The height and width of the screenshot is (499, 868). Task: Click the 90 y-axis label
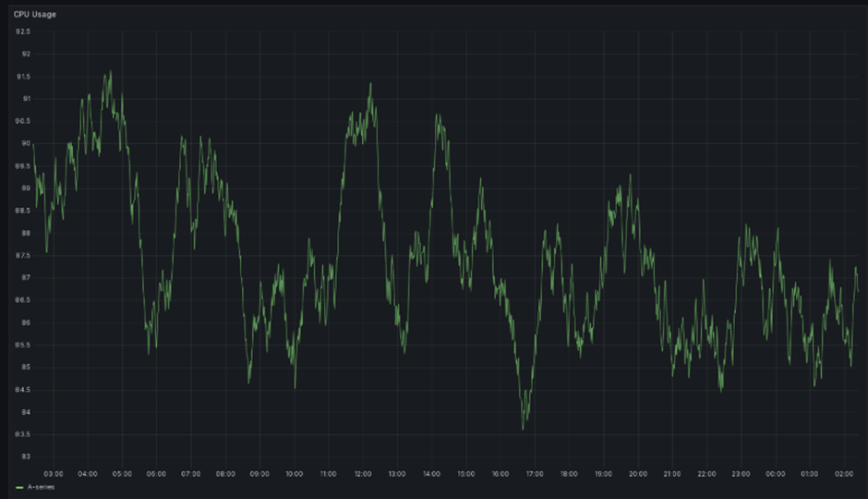(x=26, y=143)
